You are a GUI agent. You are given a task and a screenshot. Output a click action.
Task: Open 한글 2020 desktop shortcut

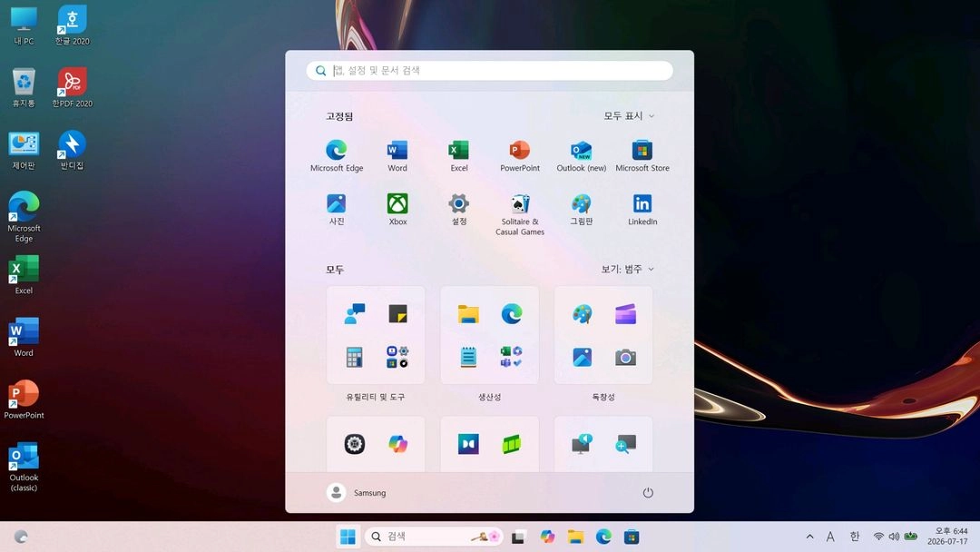point(72,25)
